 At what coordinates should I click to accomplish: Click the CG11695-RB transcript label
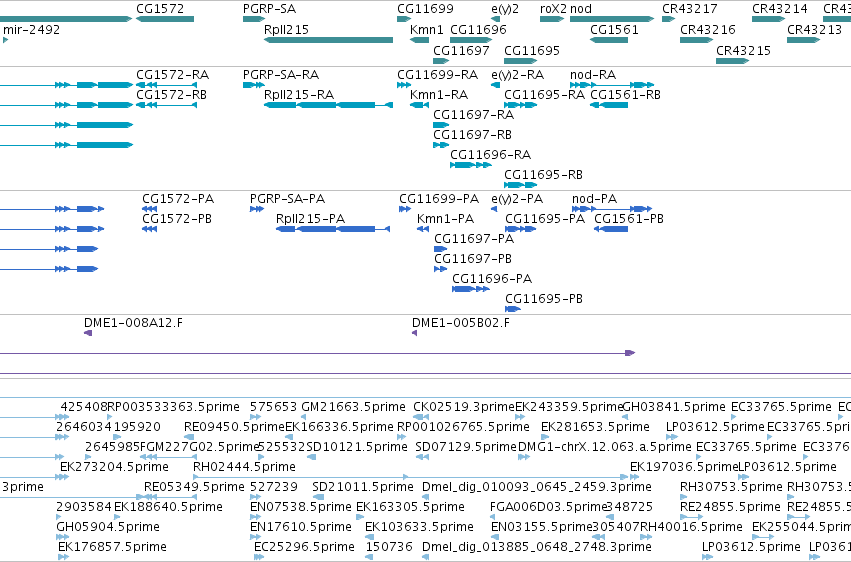543,175
